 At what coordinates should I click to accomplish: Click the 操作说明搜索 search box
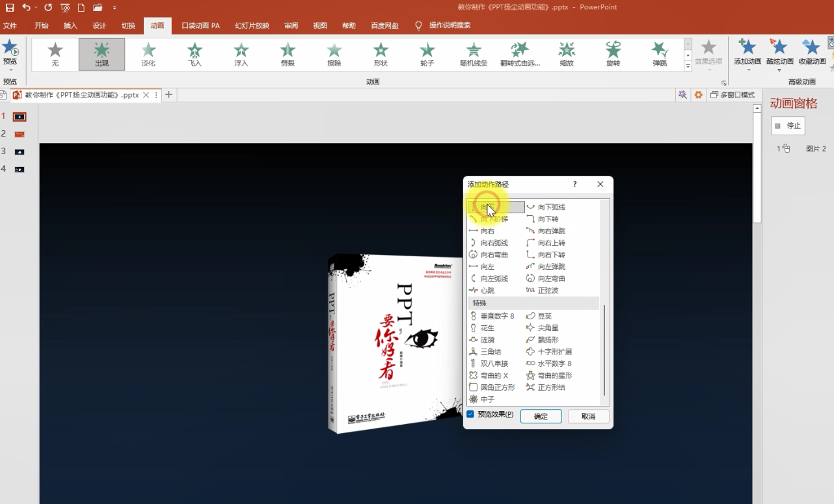coord(450,25)
